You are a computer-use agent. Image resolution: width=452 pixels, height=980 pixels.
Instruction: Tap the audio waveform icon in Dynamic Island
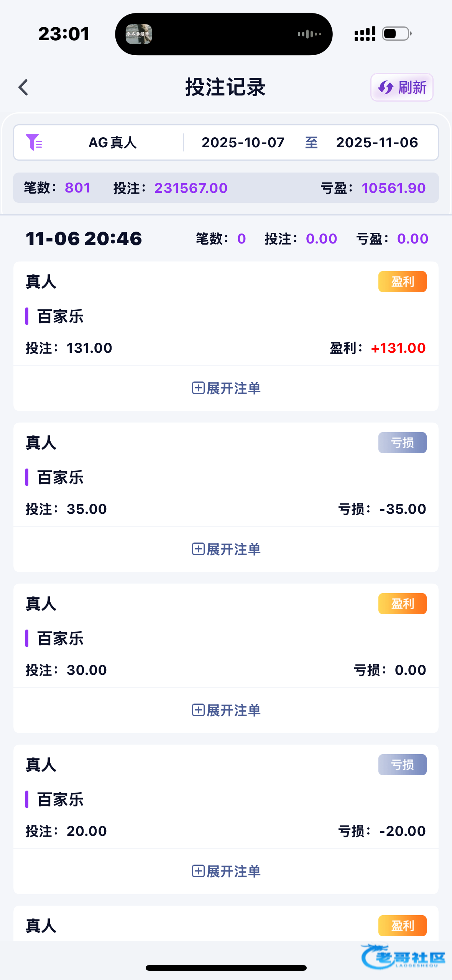(309, 34)
